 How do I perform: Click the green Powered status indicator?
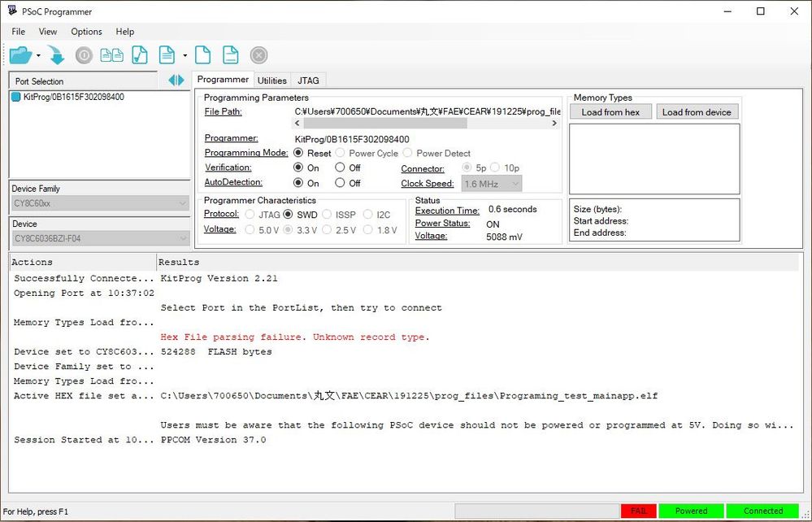(x=692, y=511)
